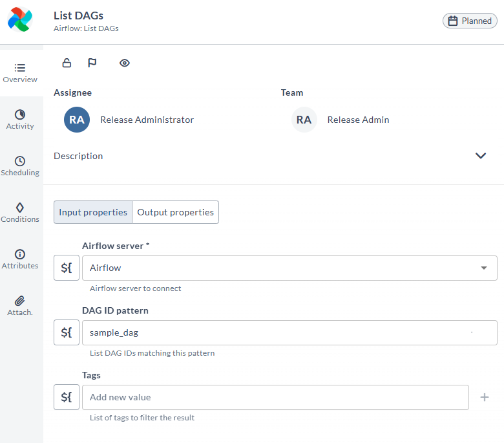Switch to Output properties tab
Viewport: 504px width, 443px height.
pyautogui.click(x=175, y=212)
